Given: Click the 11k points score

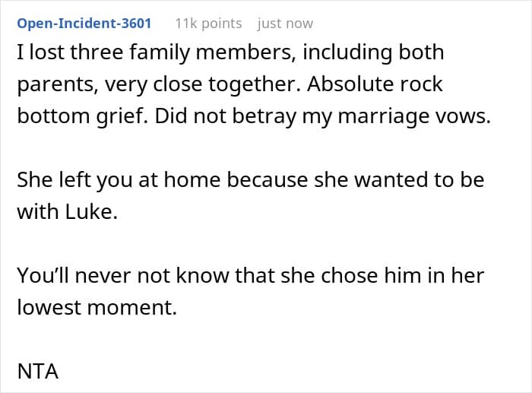Looking at the screenshot, I should [209, 24].
